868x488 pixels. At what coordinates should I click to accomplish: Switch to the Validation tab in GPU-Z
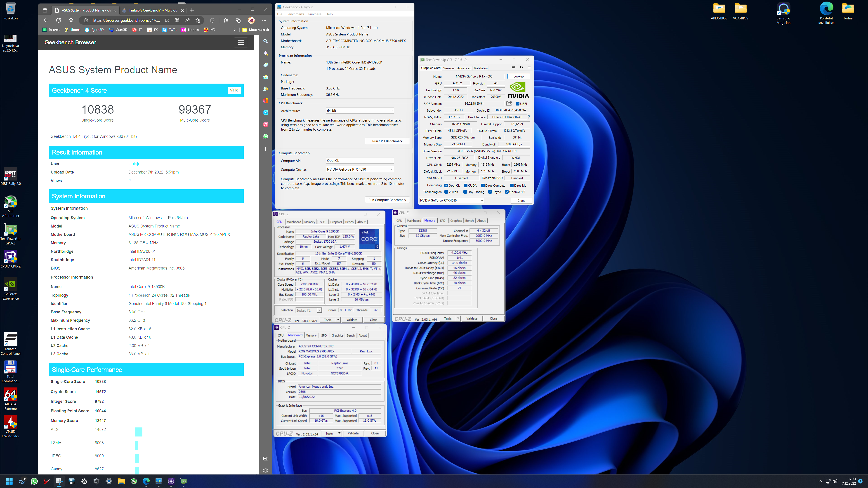coord(481,68)
